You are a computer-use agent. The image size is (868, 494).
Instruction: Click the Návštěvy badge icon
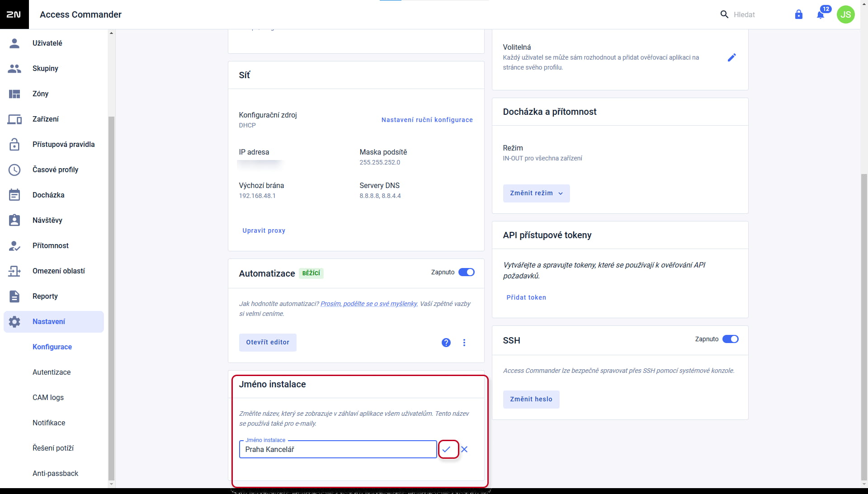(x=14, y=220)
